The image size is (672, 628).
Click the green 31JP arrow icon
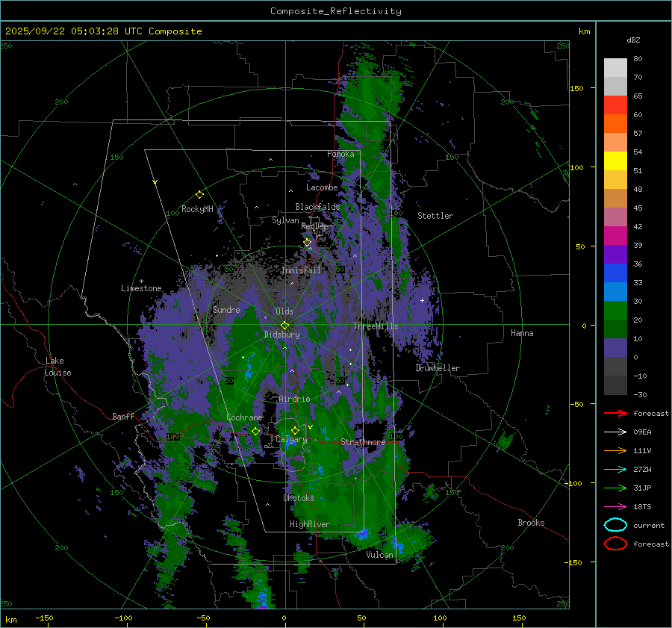(615, 488)
